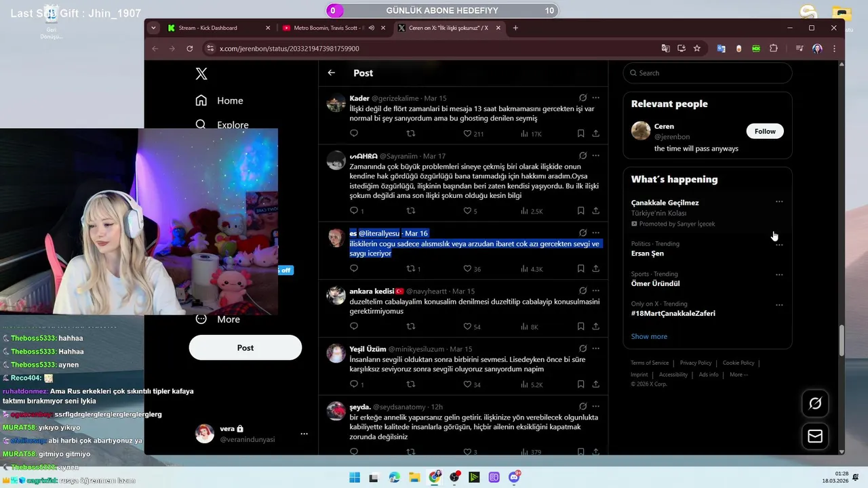This screenshot has width=868, height=488.
Task: Switch to Stream - Kick Dashboard tab
Action: coord(218,28)
